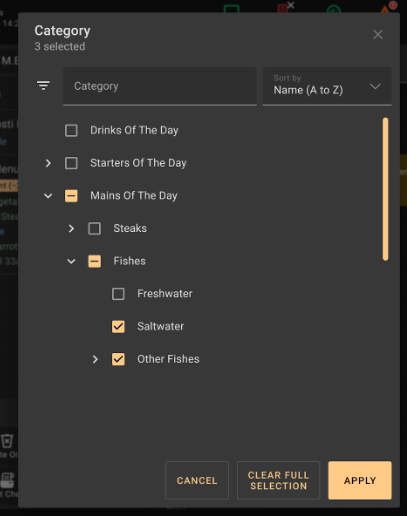Select the Steaks checkbox
The width and height of the screenshot is (407, 516).
(x=95, y=228)
